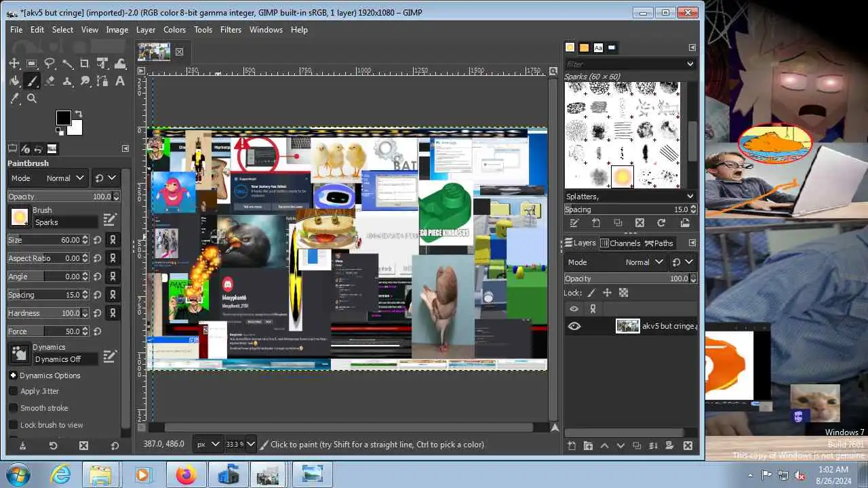Select the Zoom magnifier tool

point(32,99)
